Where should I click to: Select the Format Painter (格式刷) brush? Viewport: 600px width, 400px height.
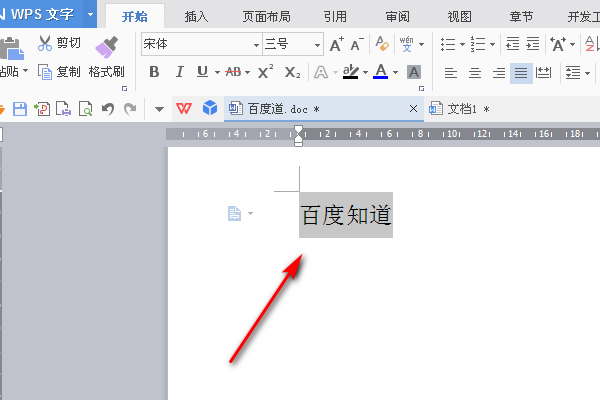click(106, 47)
